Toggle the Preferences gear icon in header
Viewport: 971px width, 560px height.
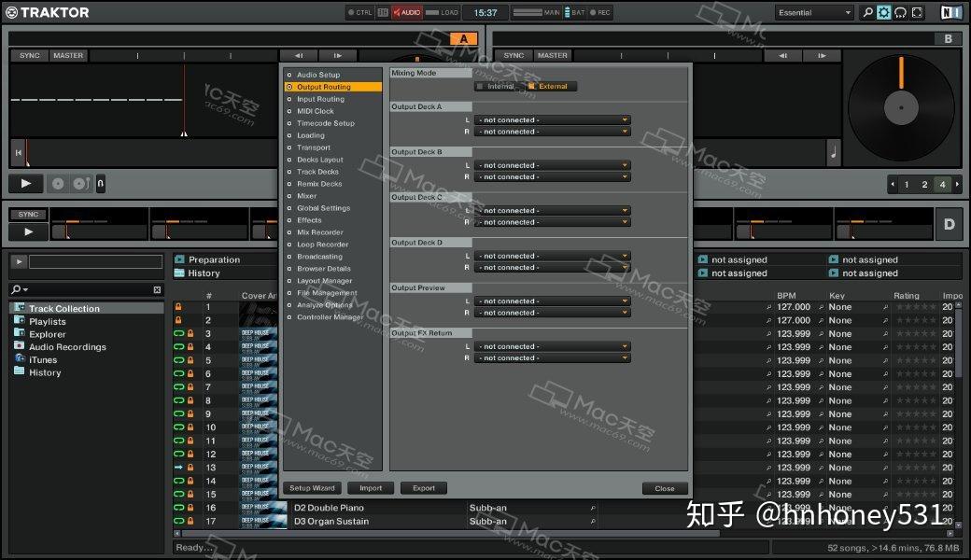click(x=883, y=12)
